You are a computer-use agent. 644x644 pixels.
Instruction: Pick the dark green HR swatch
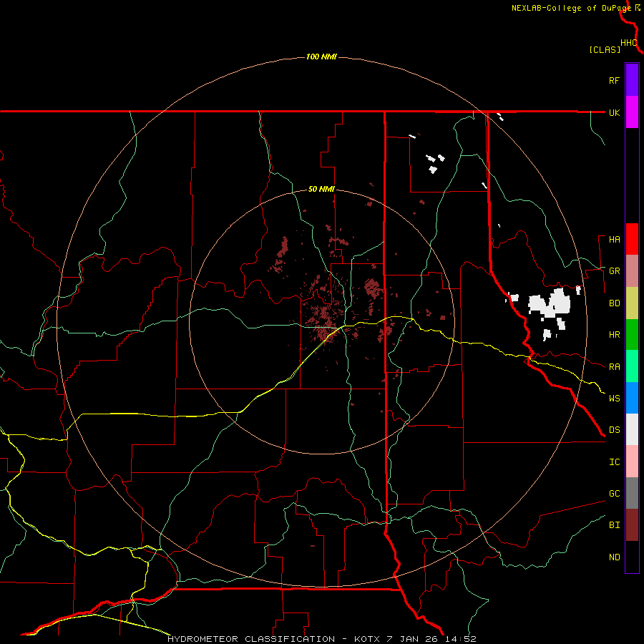[x=632, y=334]
